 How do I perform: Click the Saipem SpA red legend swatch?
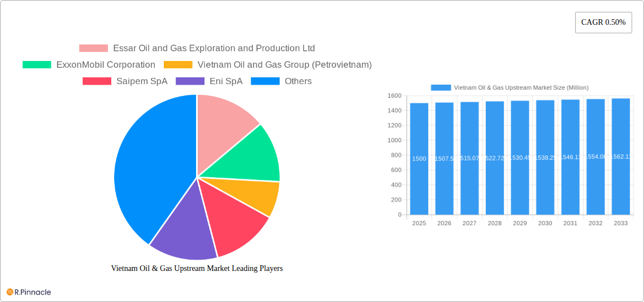click(97, 81)
